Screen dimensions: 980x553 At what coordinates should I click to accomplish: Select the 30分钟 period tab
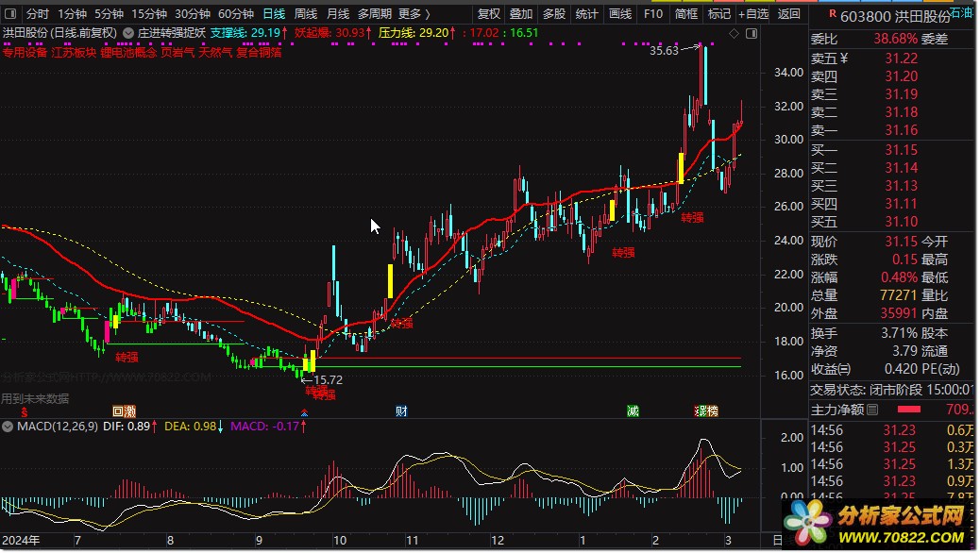(192, 14)
